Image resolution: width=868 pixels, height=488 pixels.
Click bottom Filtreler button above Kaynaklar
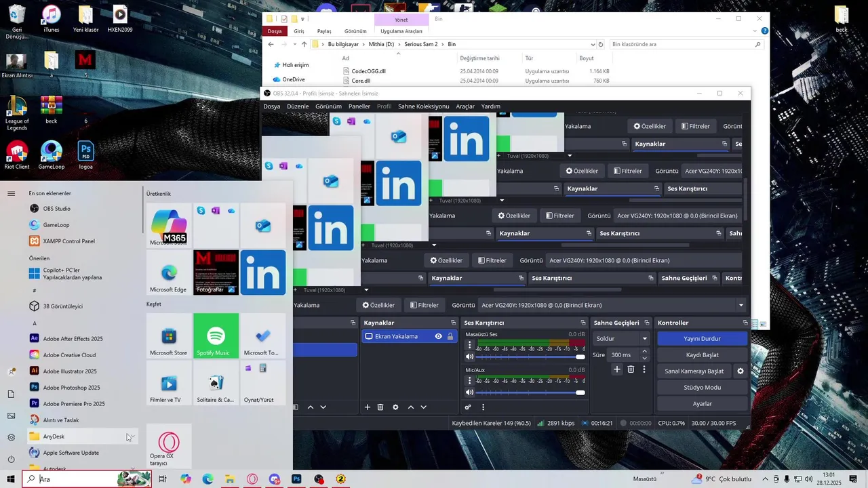(423, 305)
